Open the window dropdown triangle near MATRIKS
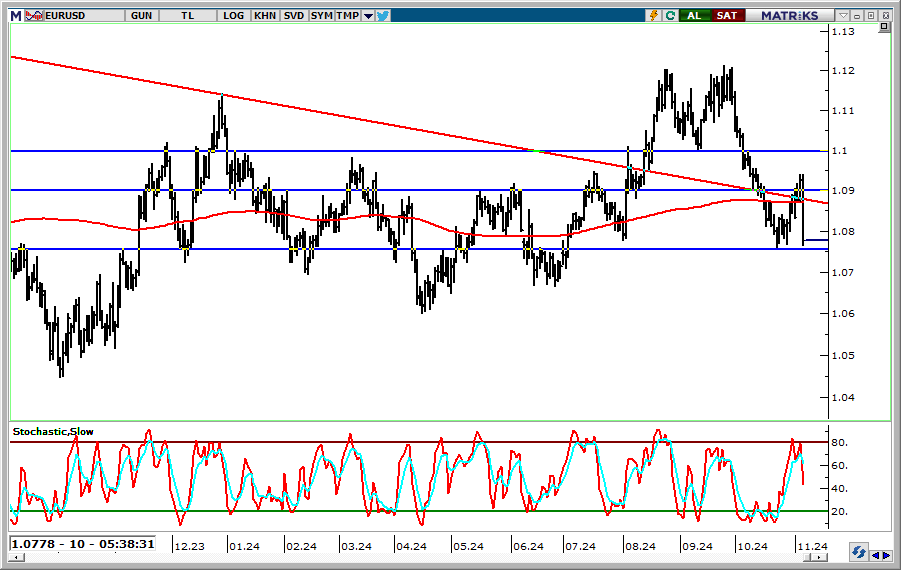This screenshot has width=901, height=570. click(x=843, y=16)
